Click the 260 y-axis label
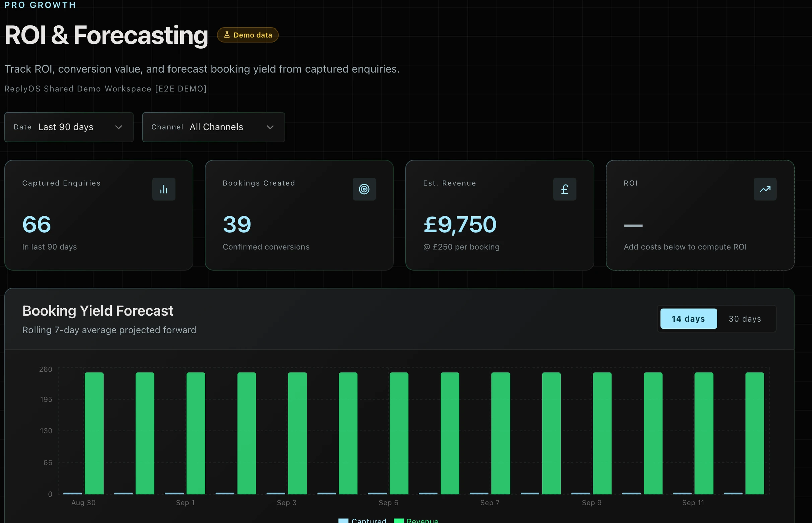The height and width of the screenshot is (523, 812). 46,369
